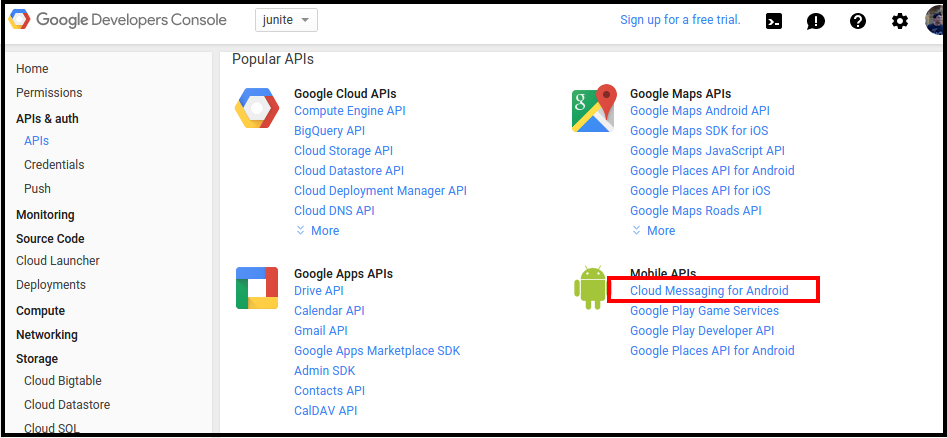Click Sign up for a free trial

(x=680, y=20)
